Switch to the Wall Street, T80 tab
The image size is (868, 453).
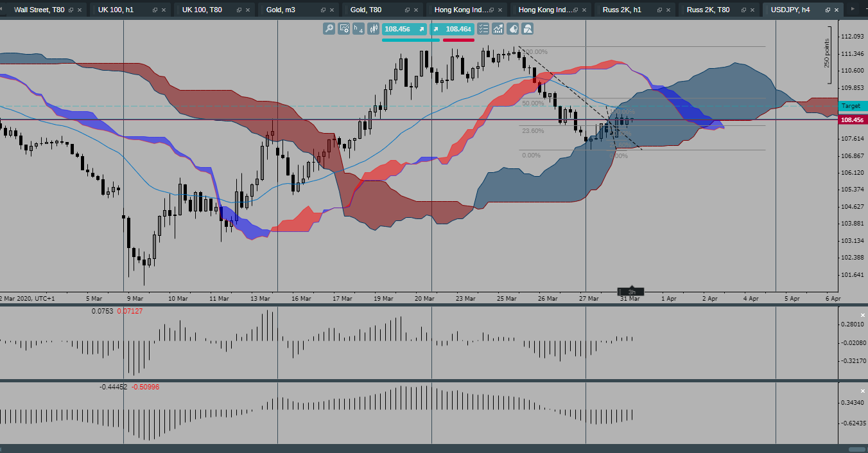pyautogui.click(x=39, y=10)
